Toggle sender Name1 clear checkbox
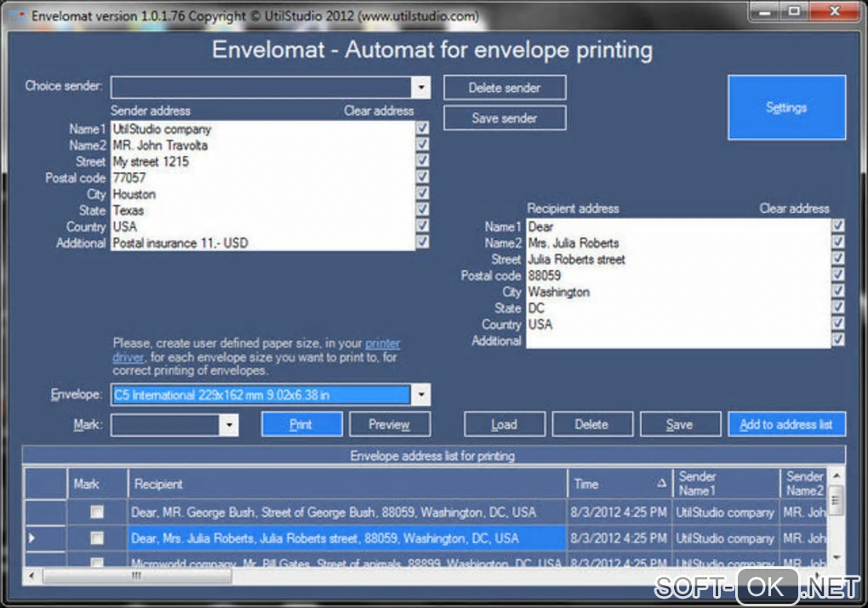The image size is (868, 608). coord(422,128)
